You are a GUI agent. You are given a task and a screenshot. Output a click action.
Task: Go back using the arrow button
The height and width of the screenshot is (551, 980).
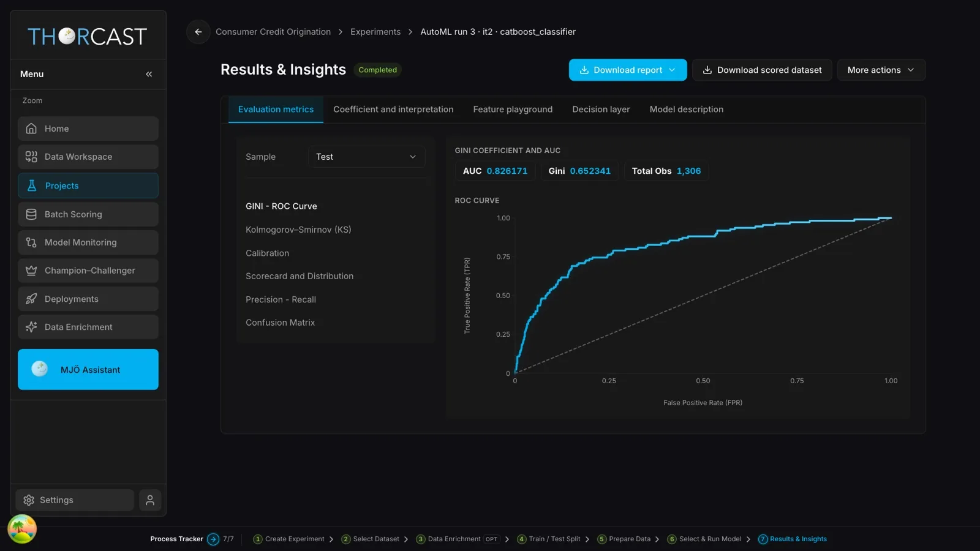198,32
